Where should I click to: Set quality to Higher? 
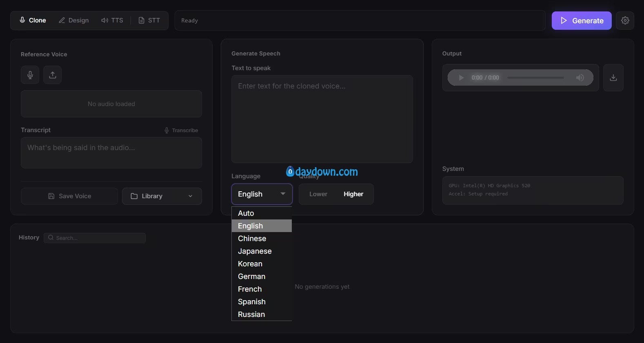pyautogui.click(x=353, y=194)
